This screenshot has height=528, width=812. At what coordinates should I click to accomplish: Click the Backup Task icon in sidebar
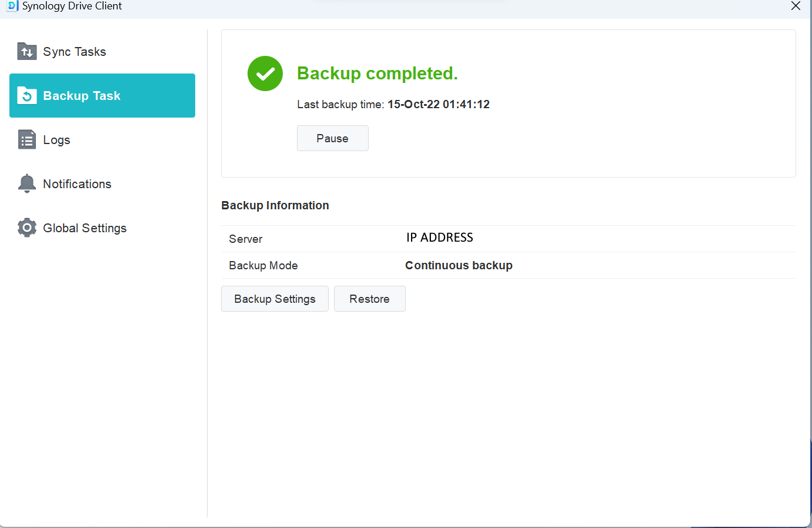pos(27,95)
